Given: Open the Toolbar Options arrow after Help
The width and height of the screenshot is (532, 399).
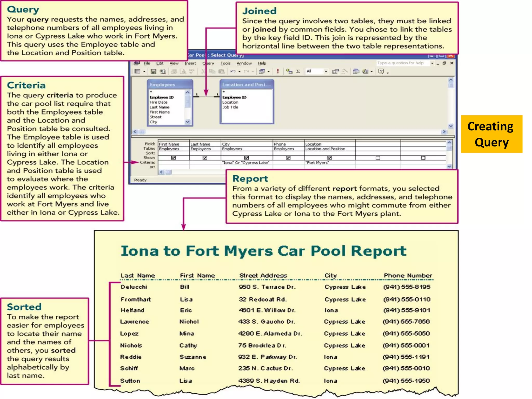Looking at the screenshot, I should (x=388, y=72).
